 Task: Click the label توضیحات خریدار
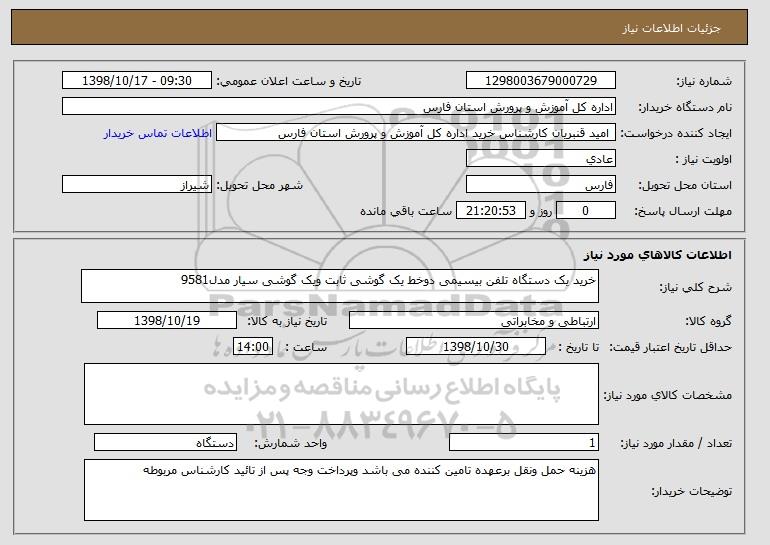[691, 491]
